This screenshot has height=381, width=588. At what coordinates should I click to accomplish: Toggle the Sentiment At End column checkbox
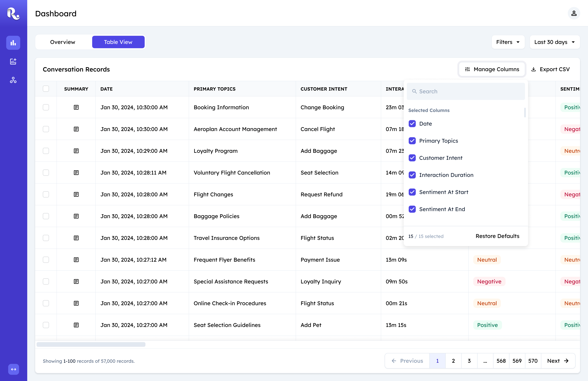[412, 209]
